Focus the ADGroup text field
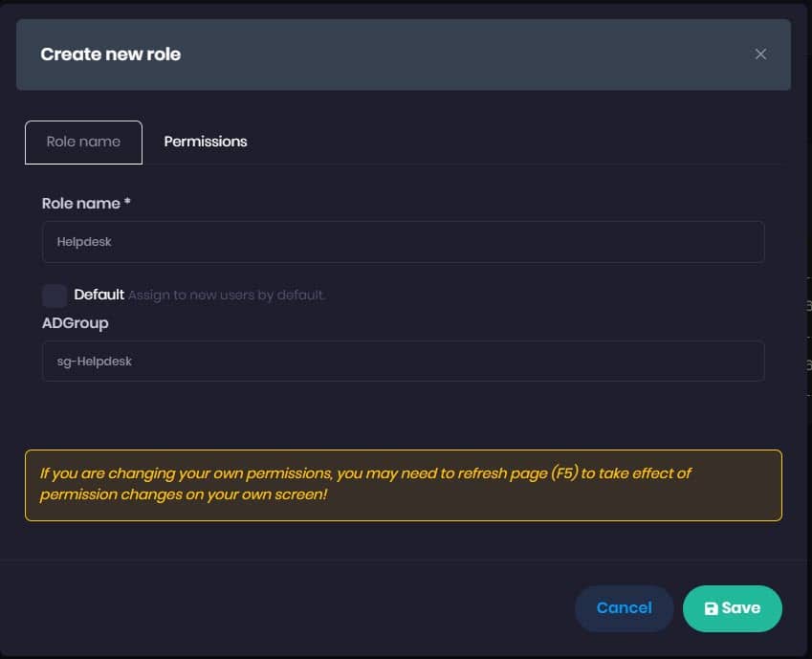Image resolution: width=812 pixels, height=659 pixels. [x=403, y=362]
